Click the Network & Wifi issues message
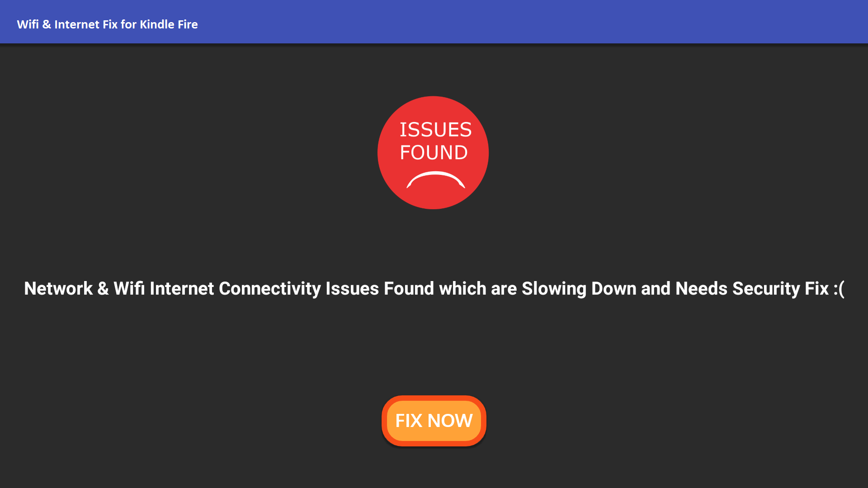 point(434,288)
